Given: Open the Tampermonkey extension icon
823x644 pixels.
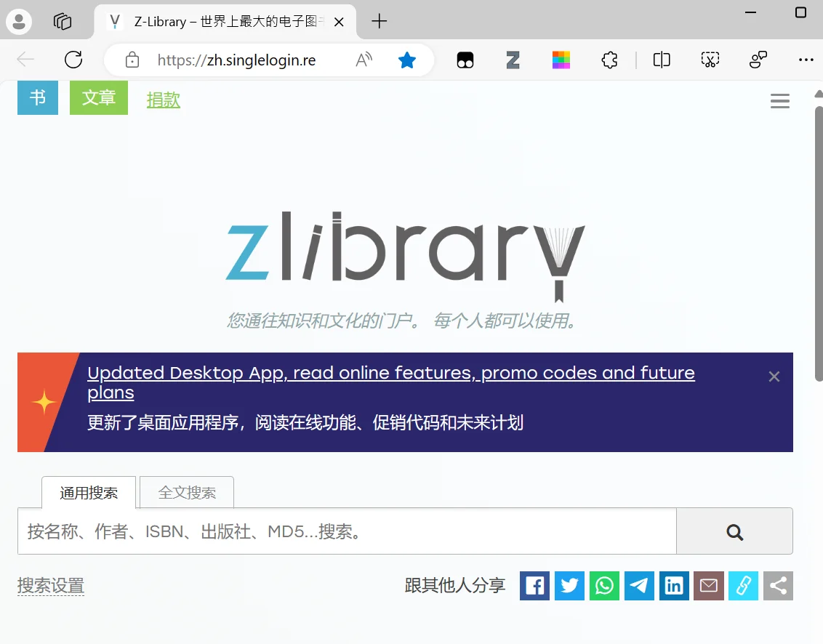Looking at the screenshot, I should pos(465,60).
